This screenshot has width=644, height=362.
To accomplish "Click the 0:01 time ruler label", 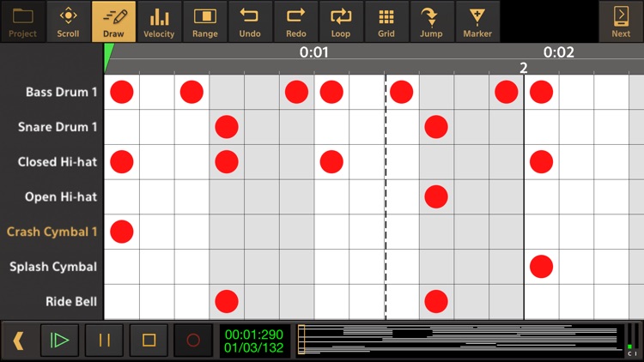I will click(x=313, y=52).
